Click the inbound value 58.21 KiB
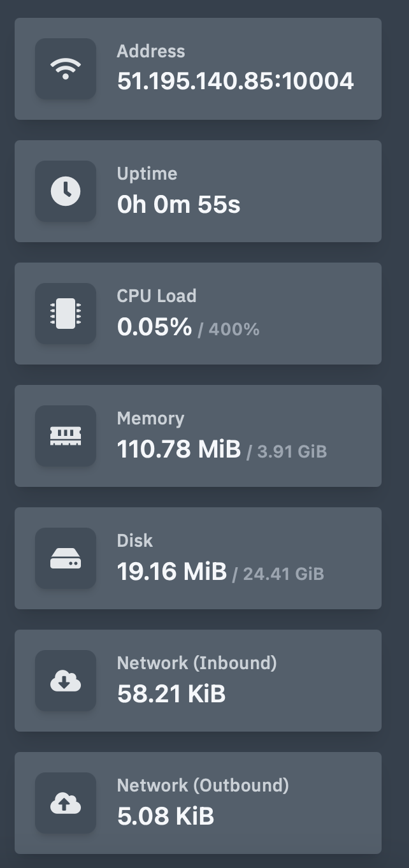This screenshot has height=868, width=409. 171,694
